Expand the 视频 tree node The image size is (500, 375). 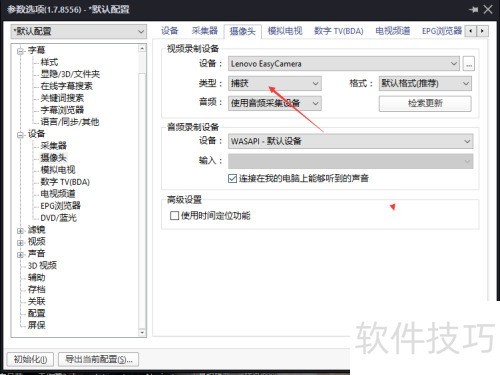pos(21,242)
